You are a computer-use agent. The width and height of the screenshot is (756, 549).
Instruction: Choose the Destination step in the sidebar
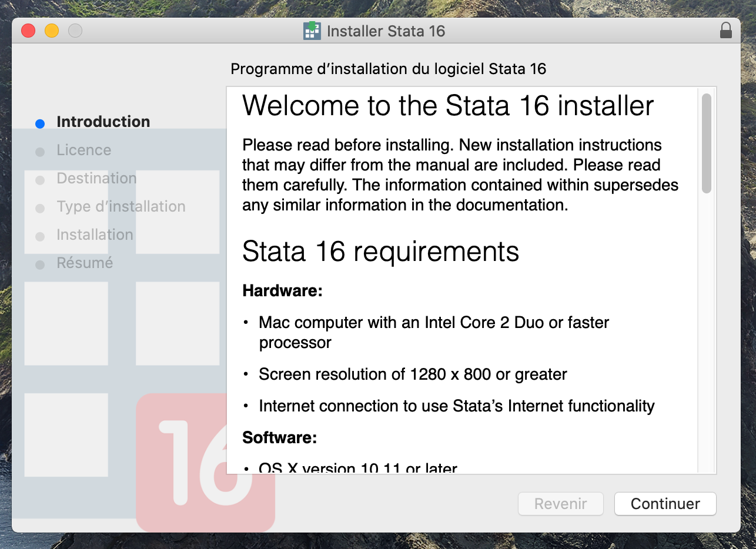96,178
